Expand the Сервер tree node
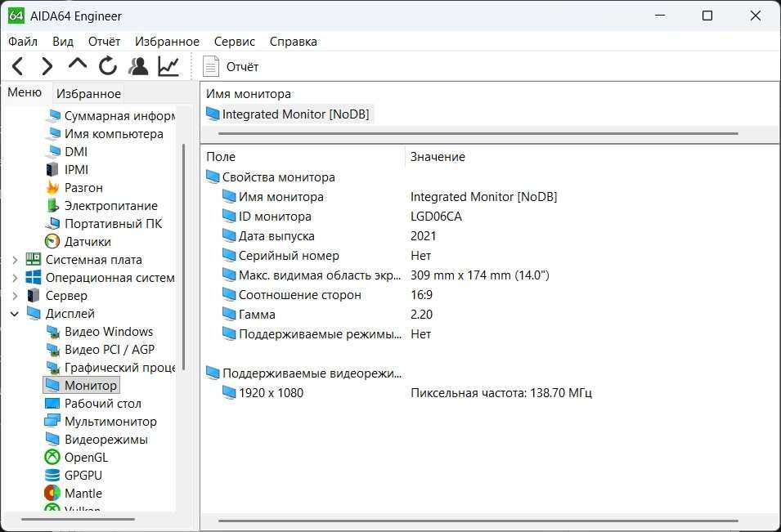The height and width of the screenshot is (532, 781). click(15, 296)
